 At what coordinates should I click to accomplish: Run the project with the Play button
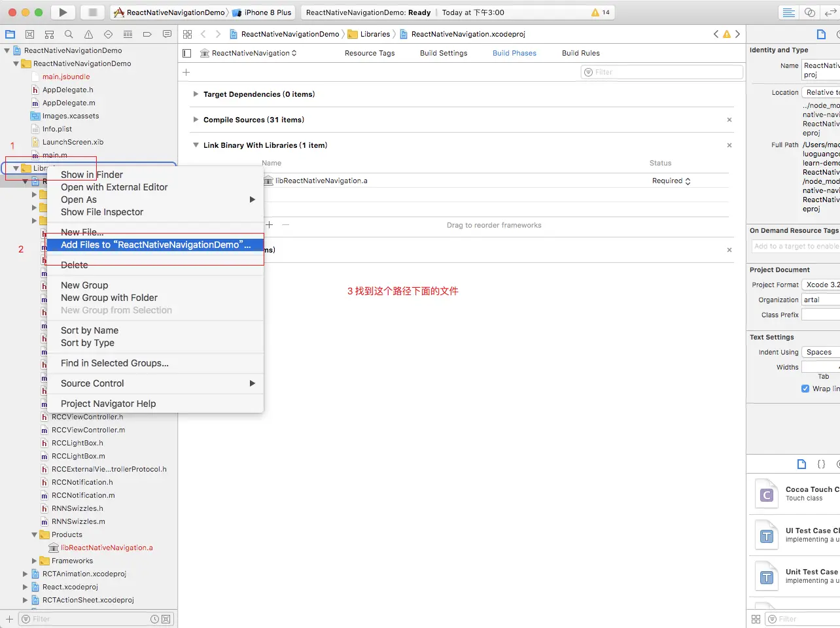63,12
